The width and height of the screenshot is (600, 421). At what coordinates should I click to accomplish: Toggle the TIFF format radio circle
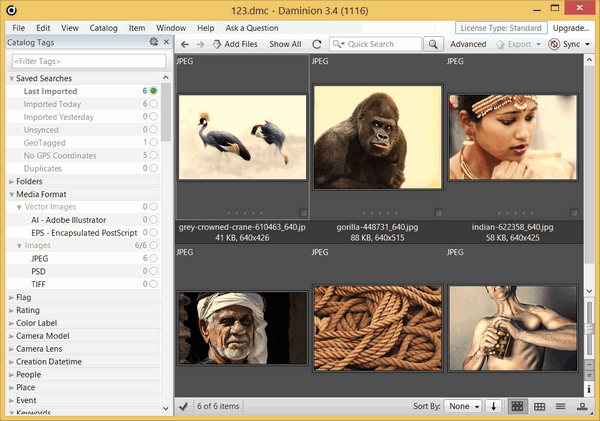(x=153, y=284)
